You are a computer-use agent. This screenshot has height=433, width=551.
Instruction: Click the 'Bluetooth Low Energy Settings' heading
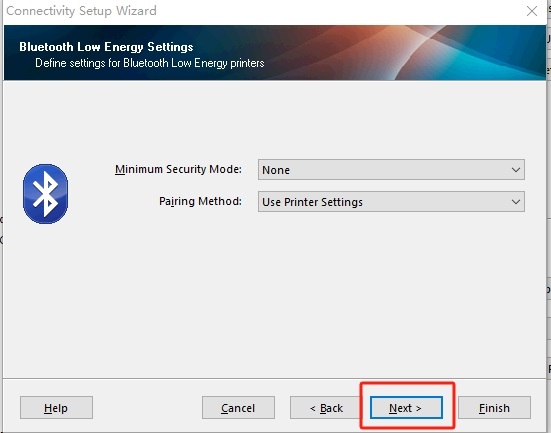coord(106,47)
